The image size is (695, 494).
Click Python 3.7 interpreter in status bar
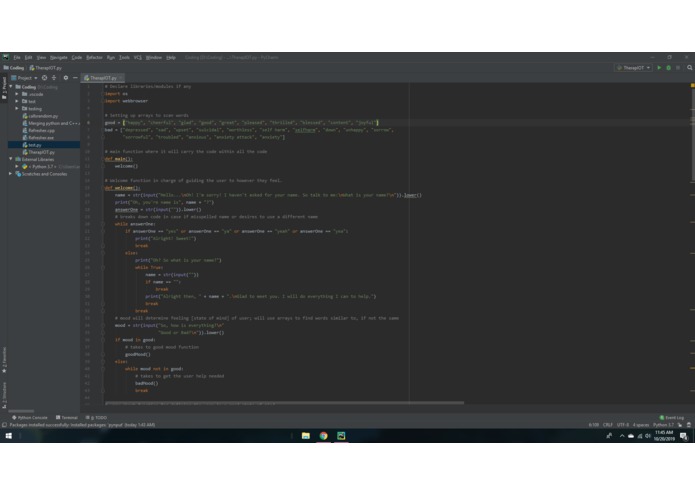(x=663, y=425)
